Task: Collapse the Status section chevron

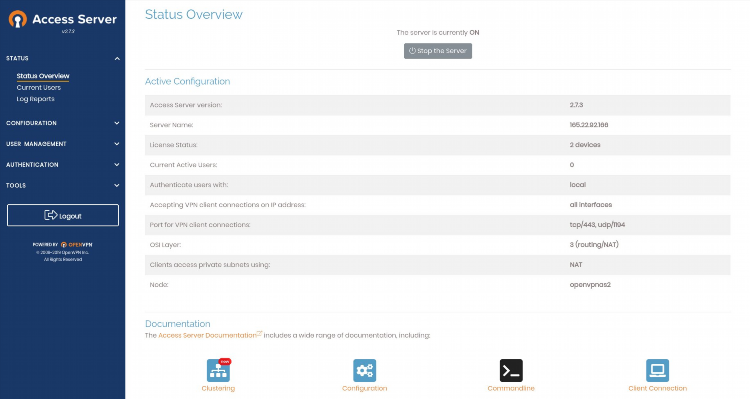Action: pyautogui.click(x=117, y=58)
